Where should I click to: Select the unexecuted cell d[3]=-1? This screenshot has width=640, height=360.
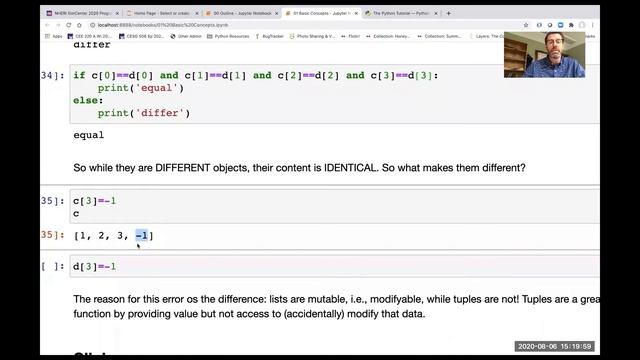[x=335, y=266]
